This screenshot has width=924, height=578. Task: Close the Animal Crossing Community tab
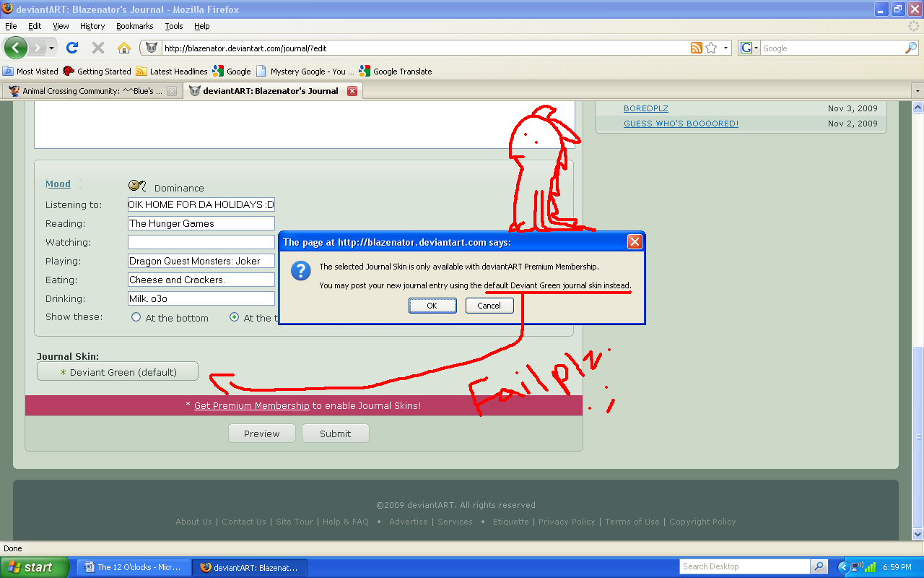[x=172, y=91]
